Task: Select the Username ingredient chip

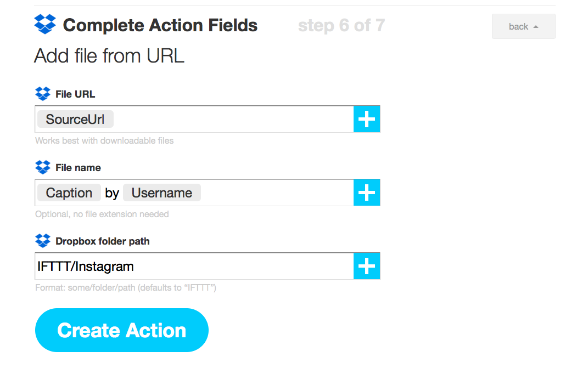Action: point(162,193)
